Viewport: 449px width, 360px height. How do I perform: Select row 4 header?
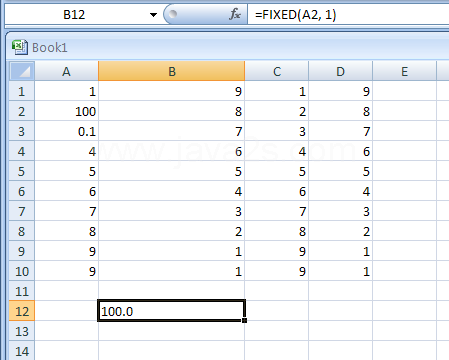(22, 151)
